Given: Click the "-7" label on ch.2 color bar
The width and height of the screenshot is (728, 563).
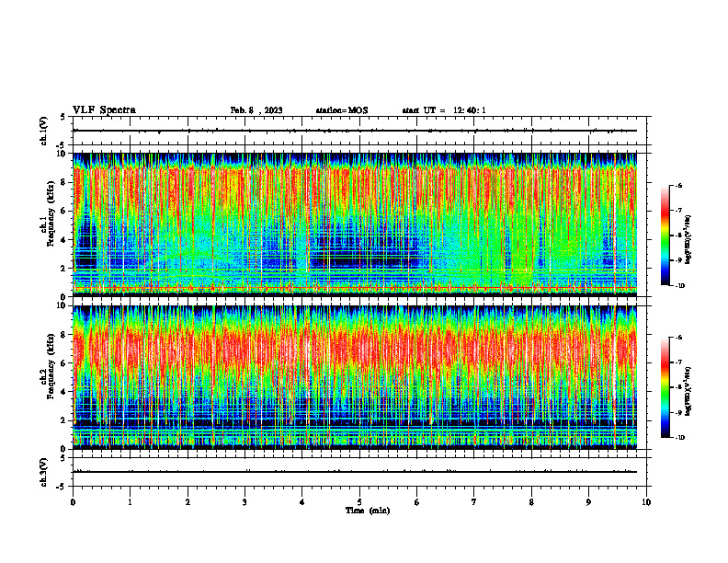Looking at the screenshot, I should pos(678,362).
